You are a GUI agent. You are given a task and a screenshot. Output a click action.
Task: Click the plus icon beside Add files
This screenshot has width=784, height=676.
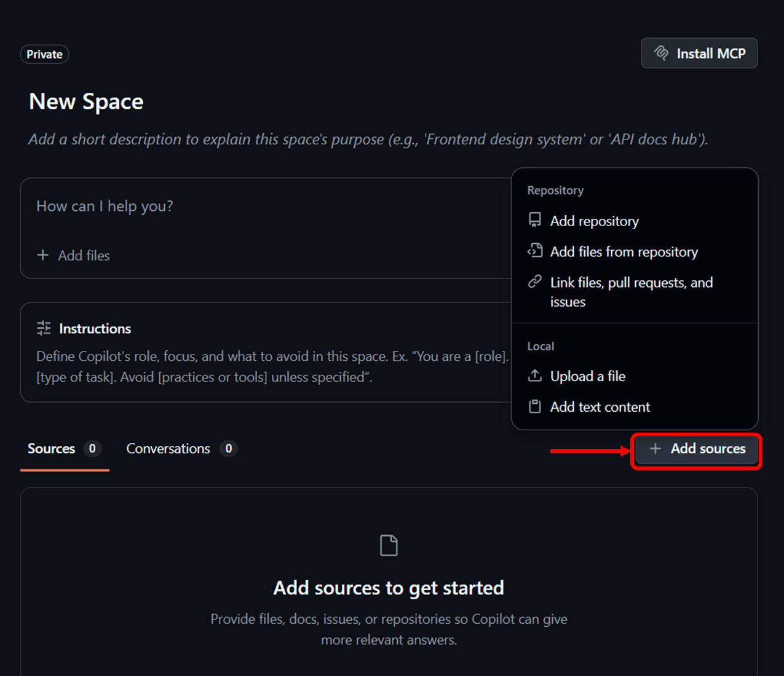[42, 255]
